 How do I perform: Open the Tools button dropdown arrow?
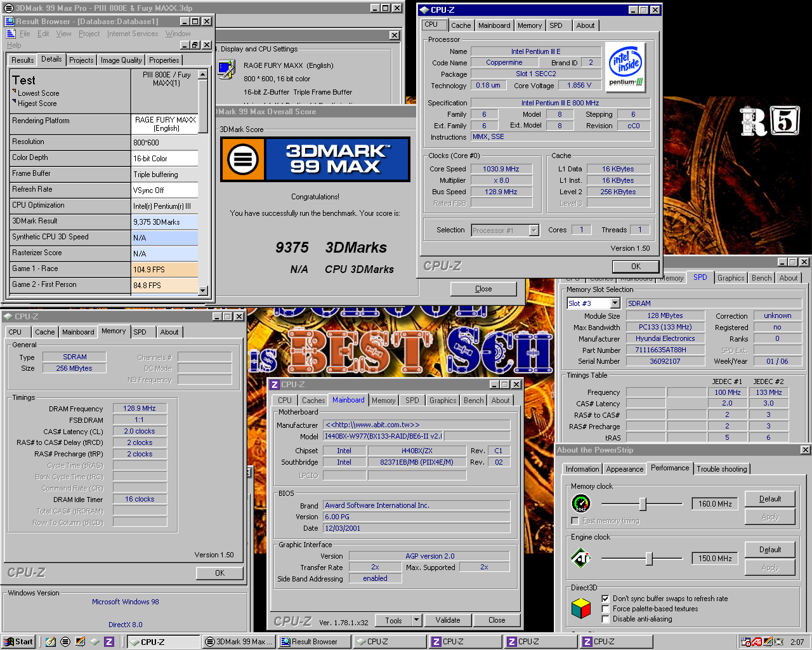[x=417, y=620]
